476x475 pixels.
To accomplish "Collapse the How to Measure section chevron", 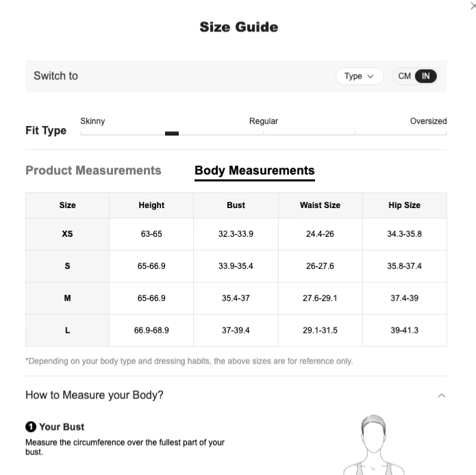I will [x=442, y=396].
